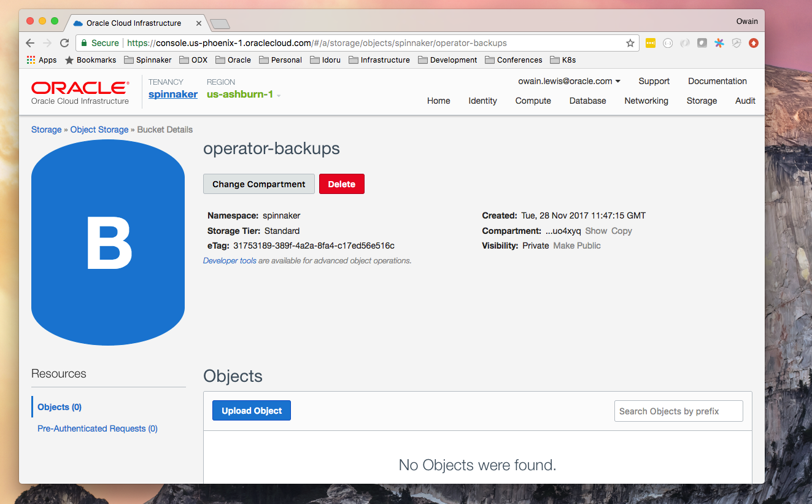Open the Conferences bookmarks folder
The width and height of the screenshot is (812, 504).
[x=514, y=60]
